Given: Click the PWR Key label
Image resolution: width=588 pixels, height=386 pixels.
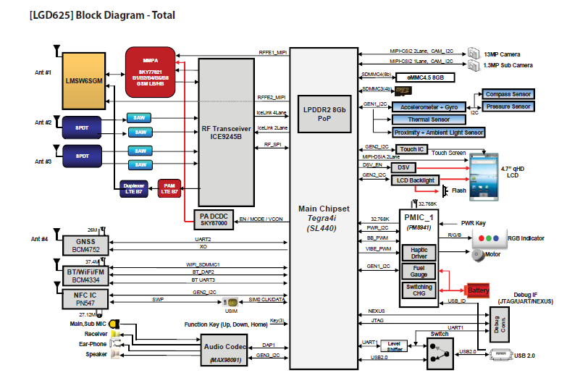Looking at the screenshot, I should click(474, 223).
